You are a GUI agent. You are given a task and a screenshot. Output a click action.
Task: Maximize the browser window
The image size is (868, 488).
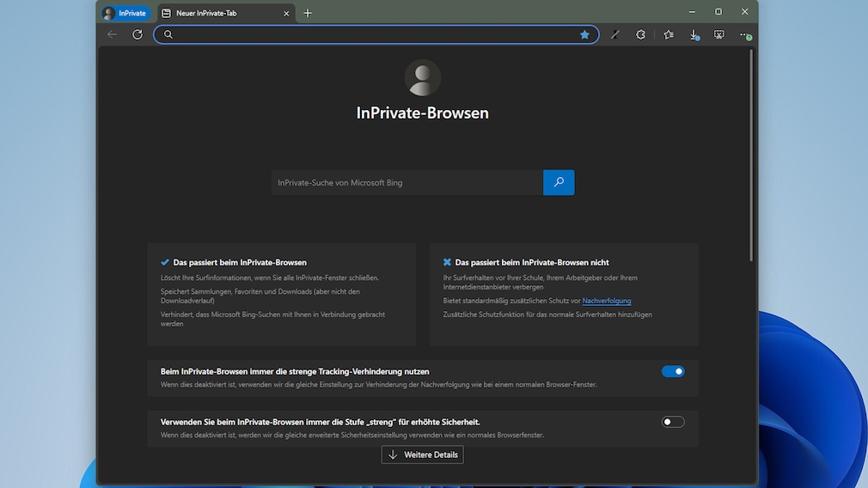[718, 12]
